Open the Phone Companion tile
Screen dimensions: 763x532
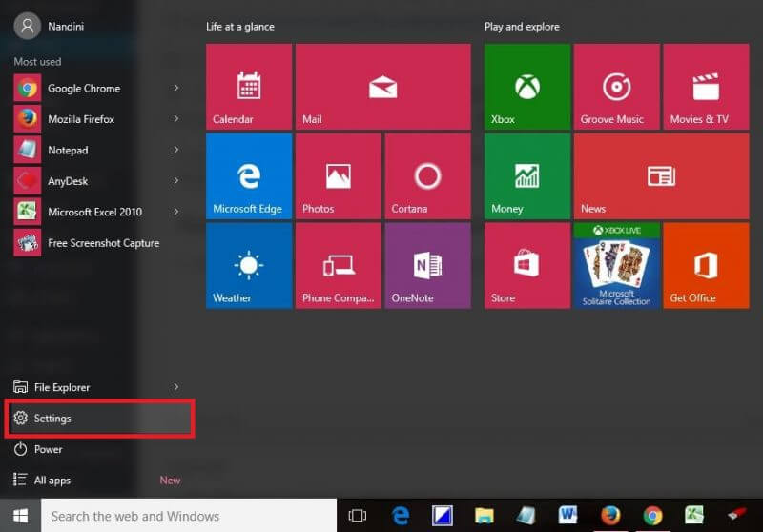pyautogui.click(x=339, y=265)
